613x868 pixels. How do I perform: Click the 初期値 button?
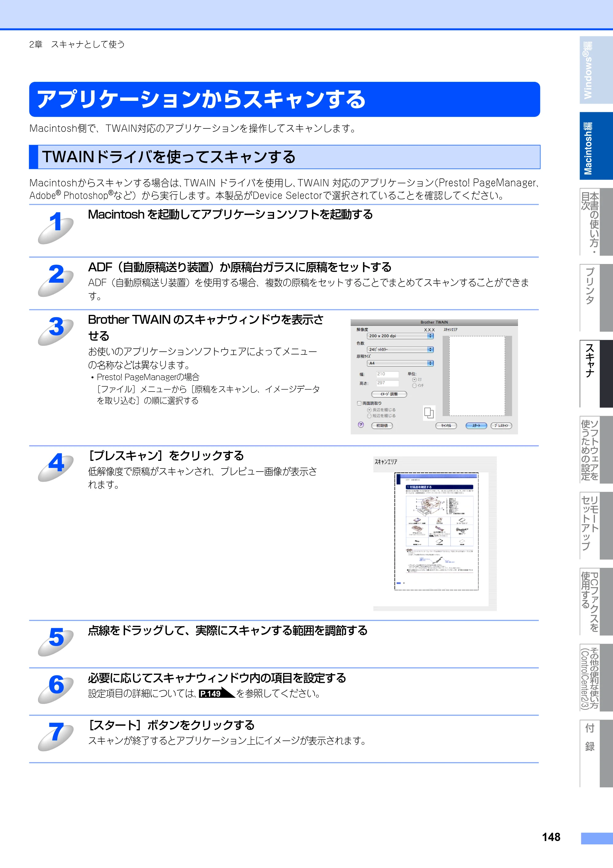tap(382, 426)
